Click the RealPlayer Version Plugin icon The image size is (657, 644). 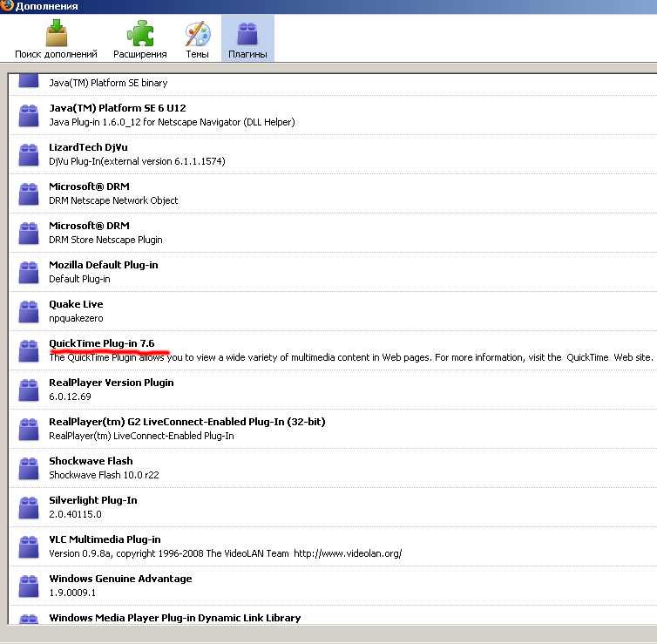point(29,390)
